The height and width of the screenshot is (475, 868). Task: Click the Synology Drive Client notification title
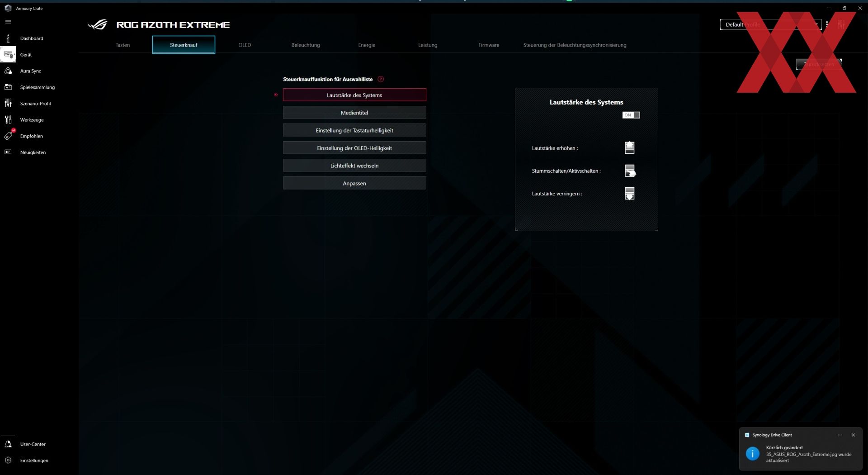[772, 435]
